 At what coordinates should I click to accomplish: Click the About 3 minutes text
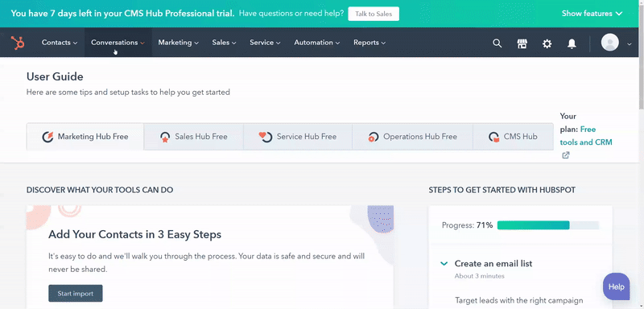pos(479,276)
